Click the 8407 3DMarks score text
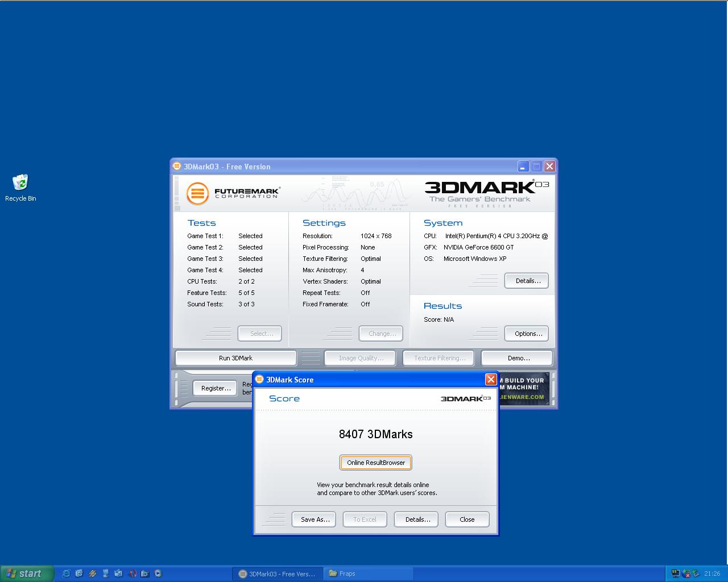Image resolution: width=728 pixels, height=582 pixels. pos(376,434)
